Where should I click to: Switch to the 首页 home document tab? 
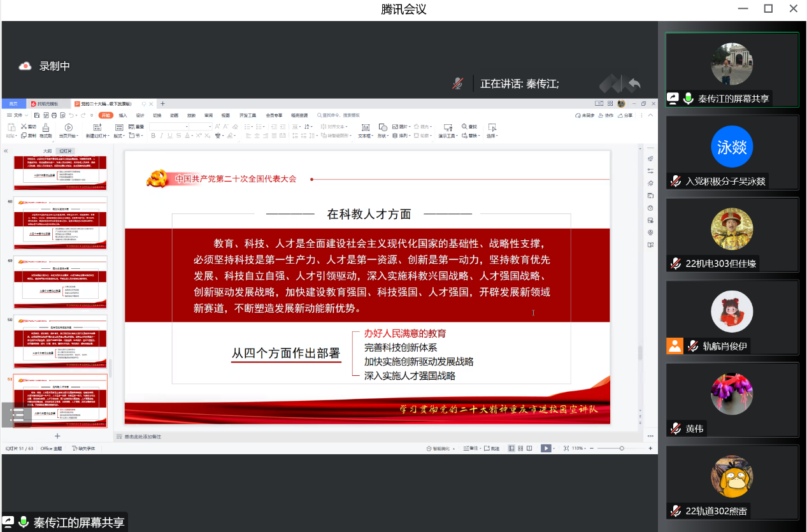[13, 103]
